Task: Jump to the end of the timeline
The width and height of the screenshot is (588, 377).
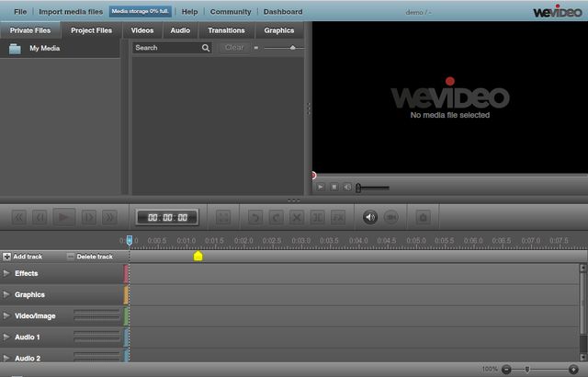Action: point(110,217)
